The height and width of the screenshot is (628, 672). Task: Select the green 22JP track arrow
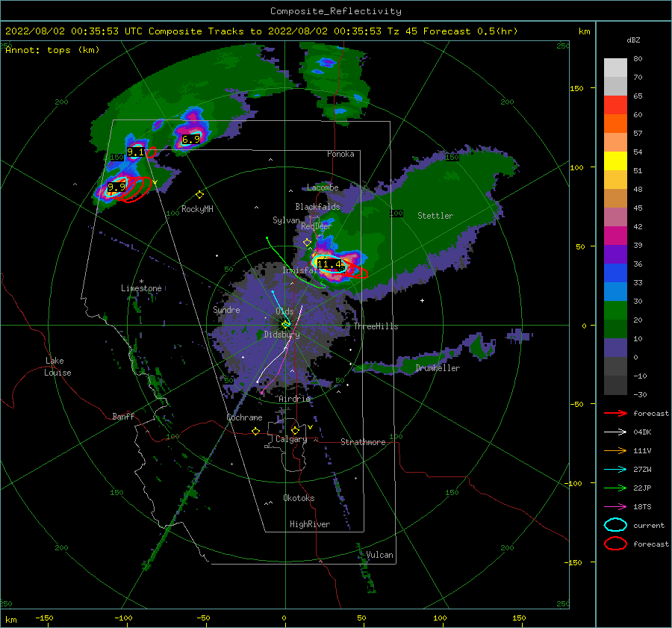pyautogui.click(x=615, y=488)
